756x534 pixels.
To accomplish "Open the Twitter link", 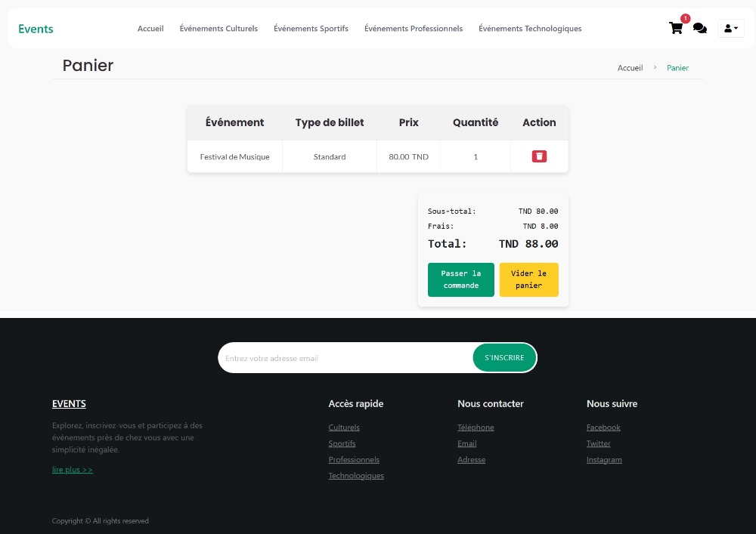I will point(598,443).
